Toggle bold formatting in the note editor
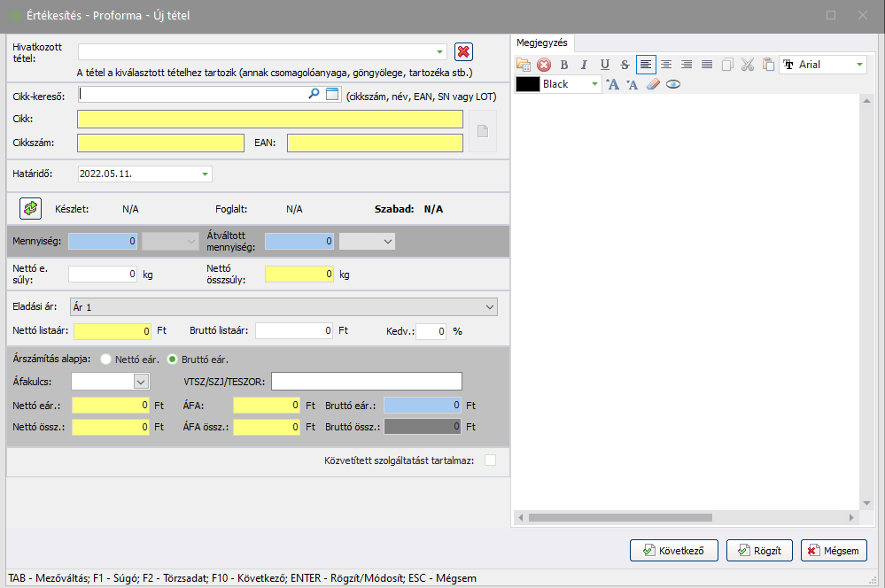Image resolution: width=885 pixels, height=588 pixels. coord(563,65)
